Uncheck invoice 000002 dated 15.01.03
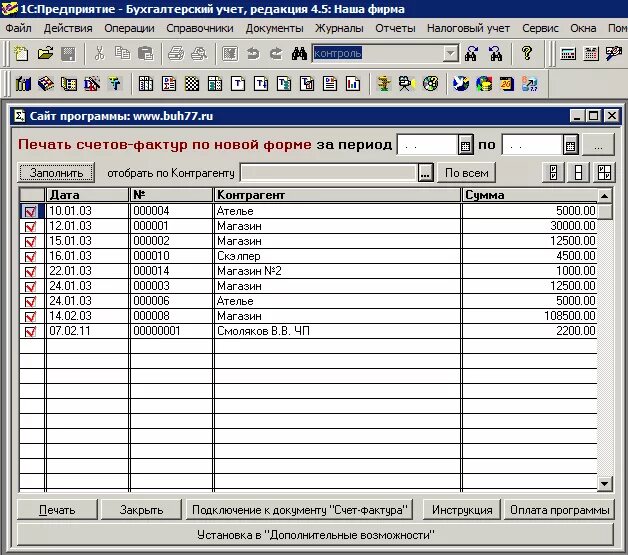Viewport: 628px width, 555px height. (x=30, y=241)
